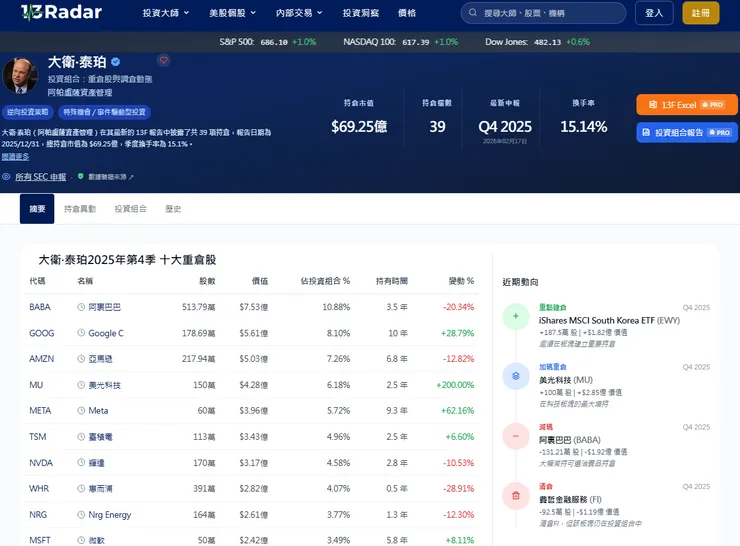Click the 閱讀更多 link
The width and height of the screenshot is (740, 546).
click(15, 156)
